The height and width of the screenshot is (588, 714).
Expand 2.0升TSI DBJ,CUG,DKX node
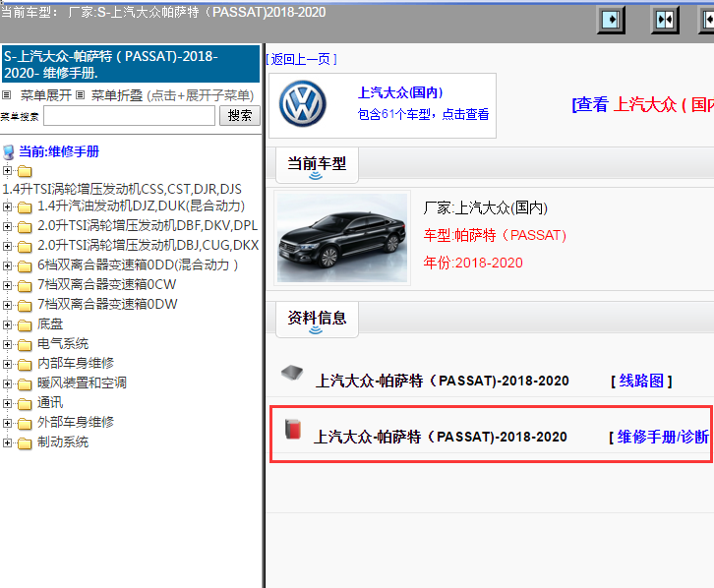[7, 246]
